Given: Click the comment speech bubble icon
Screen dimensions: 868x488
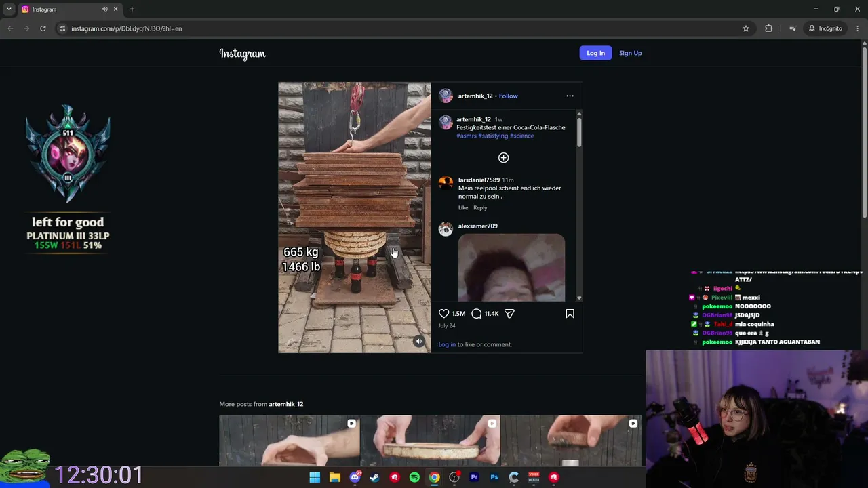Looking at the screenshot, I should click(477, 314).
